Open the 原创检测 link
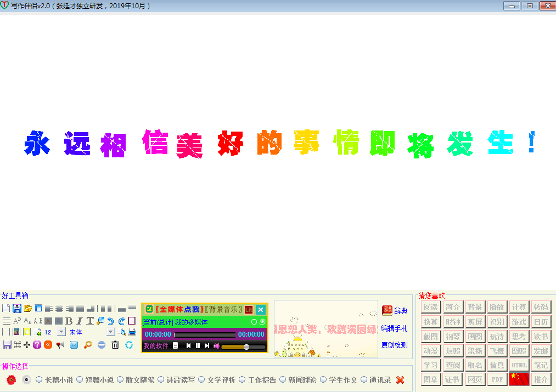 (394, 345)
